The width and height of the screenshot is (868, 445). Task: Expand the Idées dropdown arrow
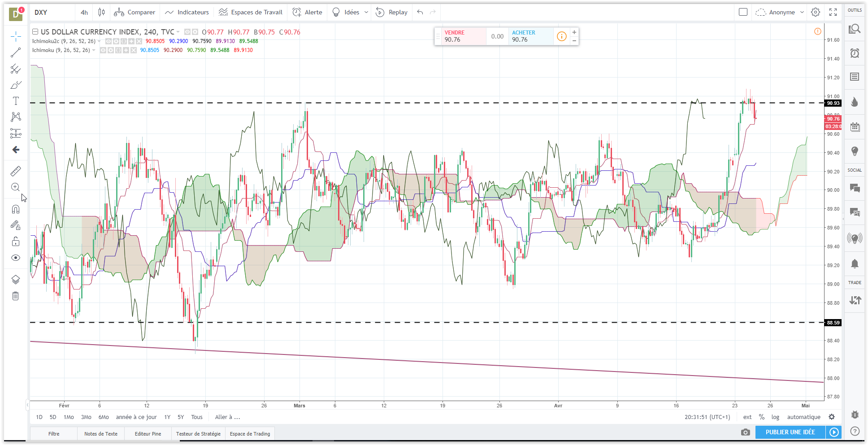pos(366,12)
